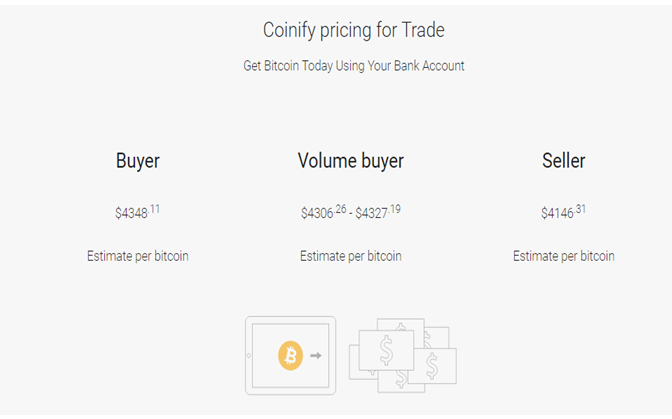This screenshot has width=672, height=419.
Task: Click the $4306.26 volume buyer price
Action: (324, 212)
